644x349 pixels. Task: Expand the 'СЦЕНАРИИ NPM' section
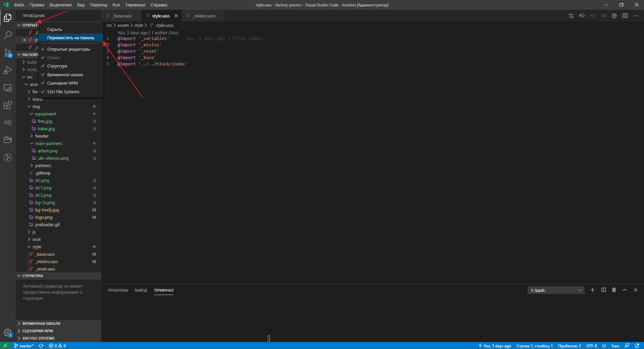(59, 331)
